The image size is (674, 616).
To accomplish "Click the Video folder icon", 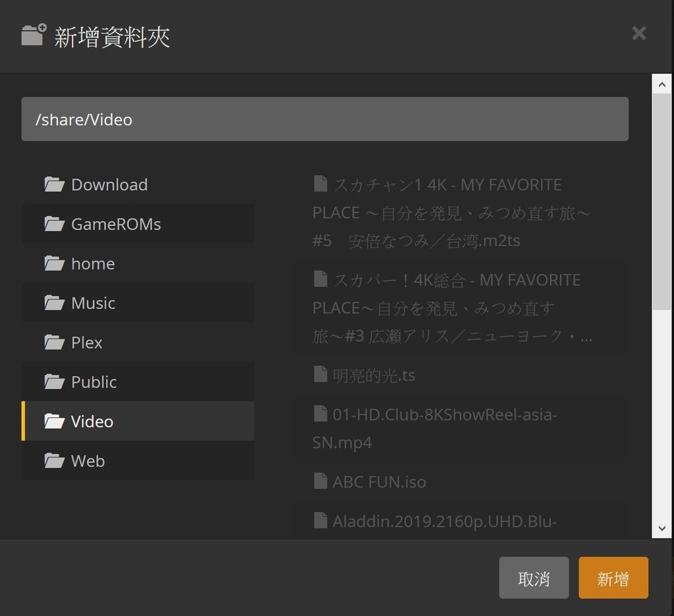I will (54, 421).
